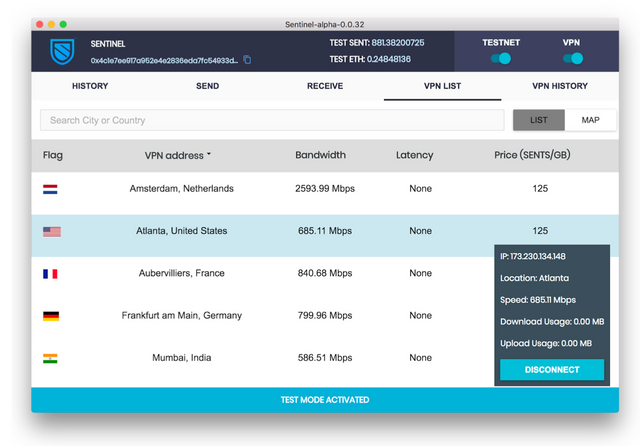Click the 586.51 Mbps bandwidth value

click(x=325, y=358)
